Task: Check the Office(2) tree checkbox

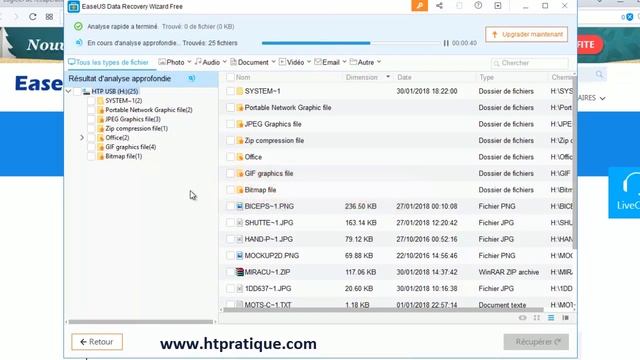Action: (x=91, y=138)
